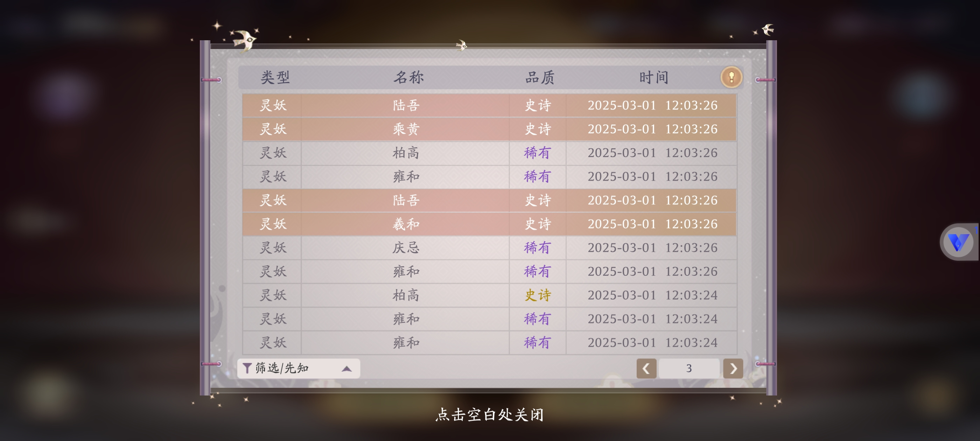The width and height of the screenshot is (980, 441).
Task: Click page number 3 field
Action: 689,368
